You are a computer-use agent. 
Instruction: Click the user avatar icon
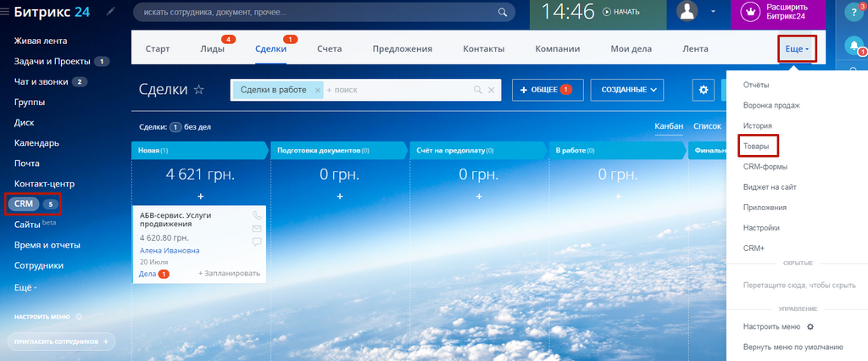[x=687, y=12]
